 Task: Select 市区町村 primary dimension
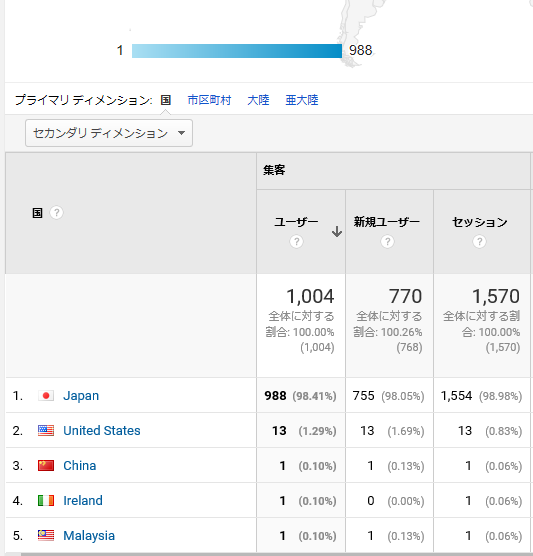209,100
